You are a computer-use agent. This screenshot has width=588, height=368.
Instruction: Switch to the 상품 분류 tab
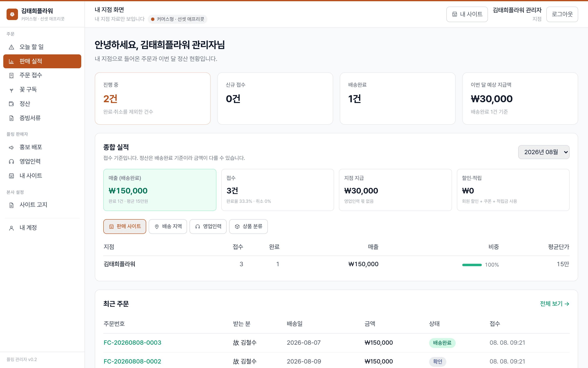pos(248,227)
